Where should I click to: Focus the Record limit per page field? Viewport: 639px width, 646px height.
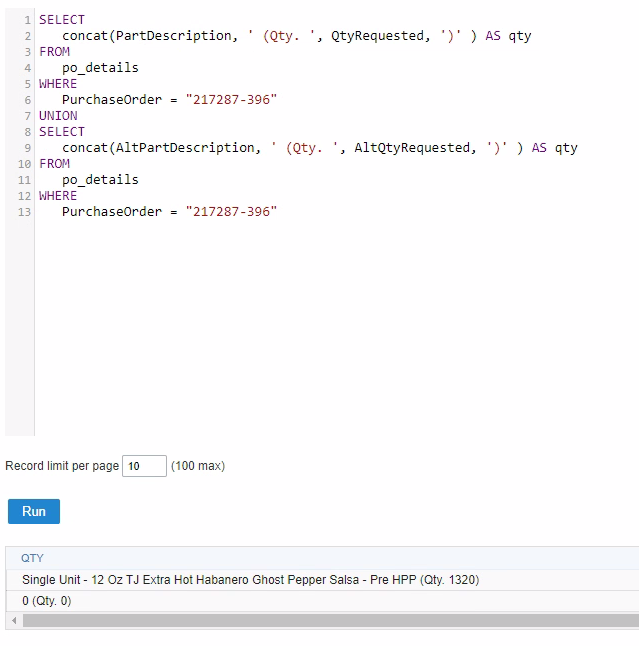pyautogui.click(x=144, y=466)
